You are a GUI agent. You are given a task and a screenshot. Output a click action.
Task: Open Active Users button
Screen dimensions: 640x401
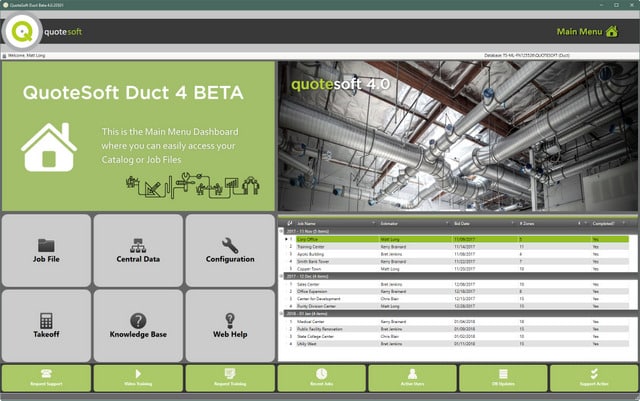(x=412, y=378)
